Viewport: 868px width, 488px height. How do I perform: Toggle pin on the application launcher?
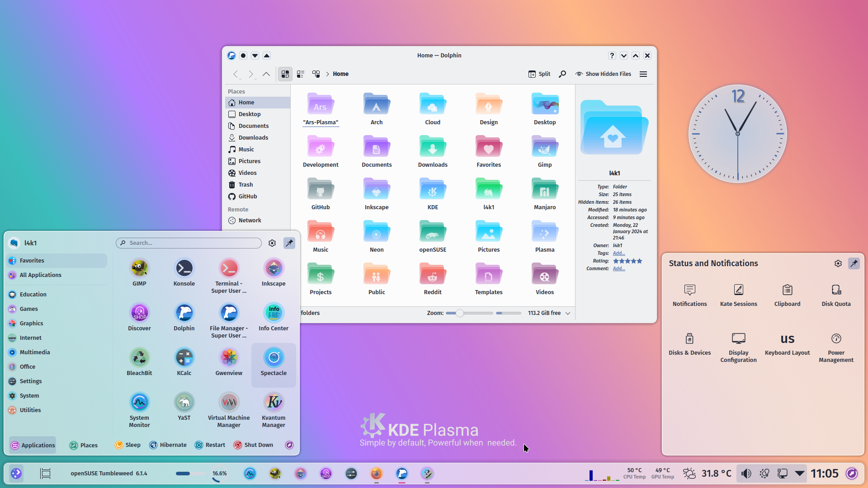coord(289,243)
